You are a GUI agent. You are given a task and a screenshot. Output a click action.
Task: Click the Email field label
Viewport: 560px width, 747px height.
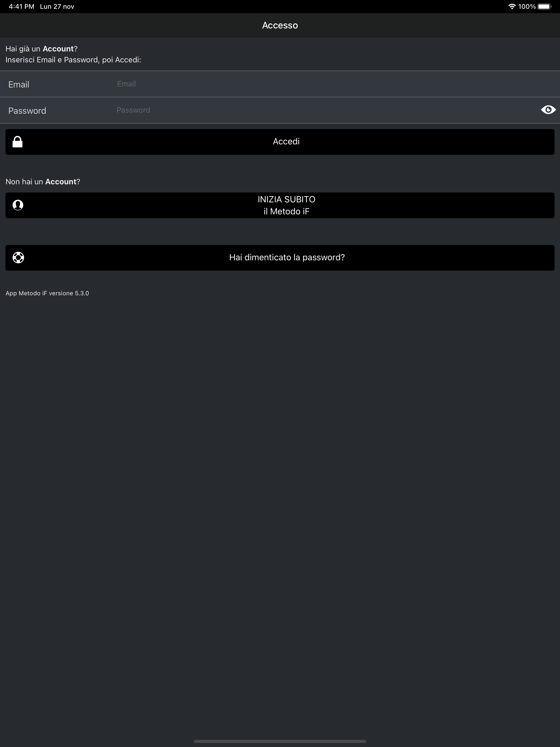click(19, 84)
